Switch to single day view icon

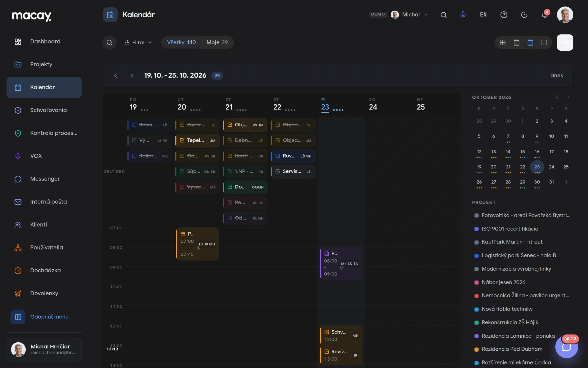[544, 43]
